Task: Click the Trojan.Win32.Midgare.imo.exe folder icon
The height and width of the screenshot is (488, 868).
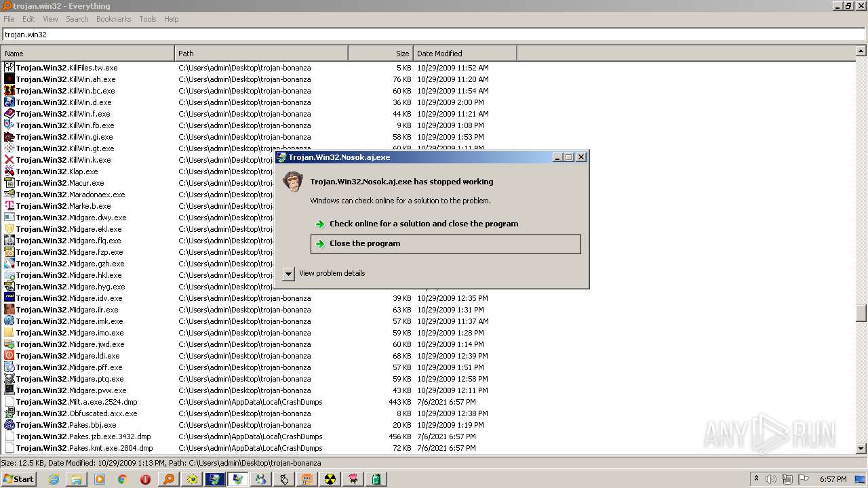Action: coord(9,333)
